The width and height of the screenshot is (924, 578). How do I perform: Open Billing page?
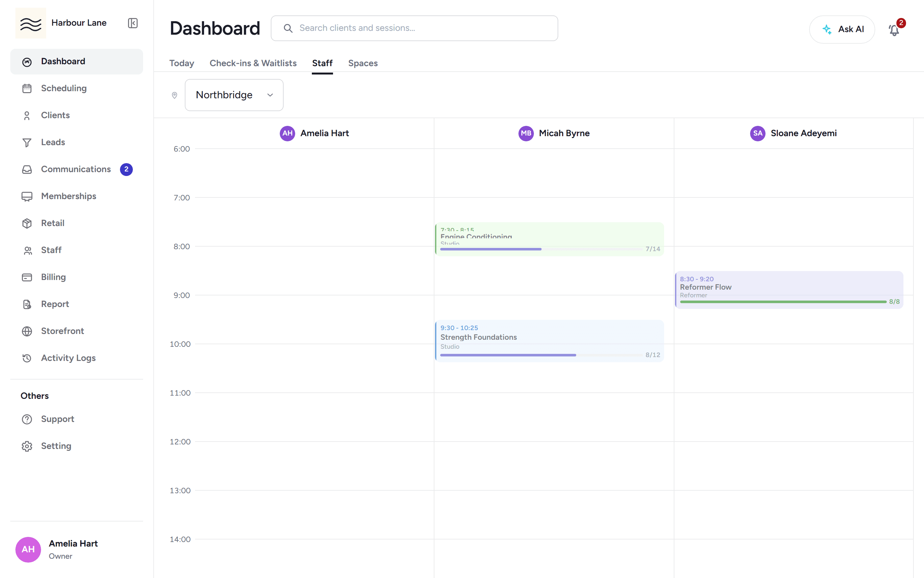point(76,277)
